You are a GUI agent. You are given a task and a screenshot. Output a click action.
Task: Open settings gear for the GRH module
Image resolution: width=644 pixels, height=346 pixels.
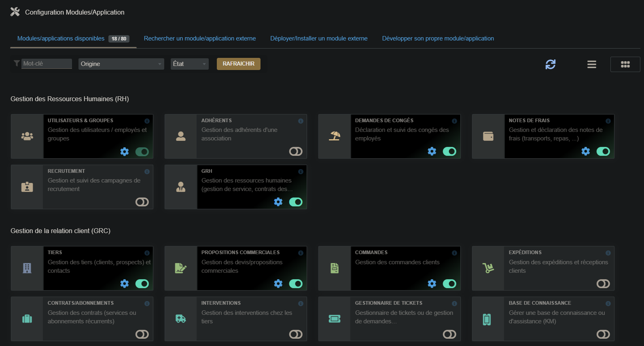[x=278, y=202]
